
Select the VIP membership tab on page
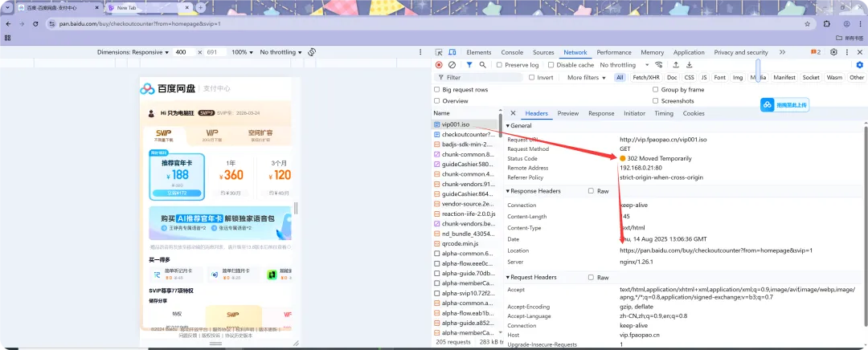pyautogui.click(x=212, y=135)
